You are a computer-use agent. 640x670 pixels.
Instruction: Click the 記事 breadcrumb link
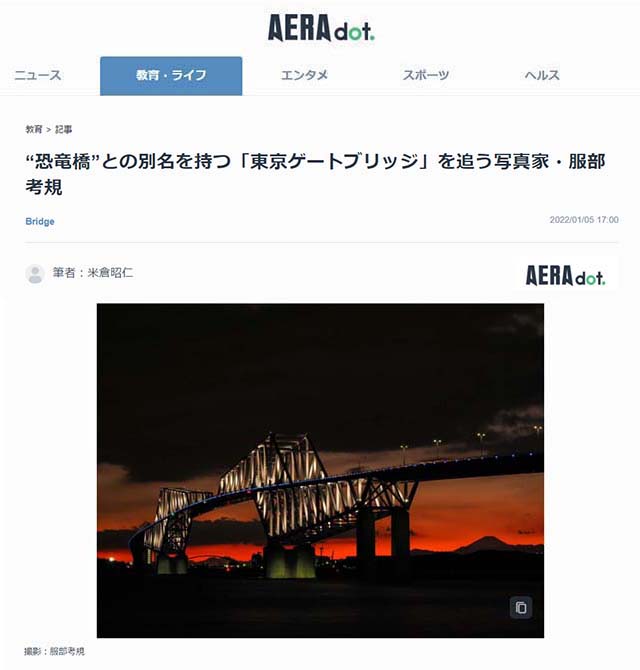click(x=64, y=129)
